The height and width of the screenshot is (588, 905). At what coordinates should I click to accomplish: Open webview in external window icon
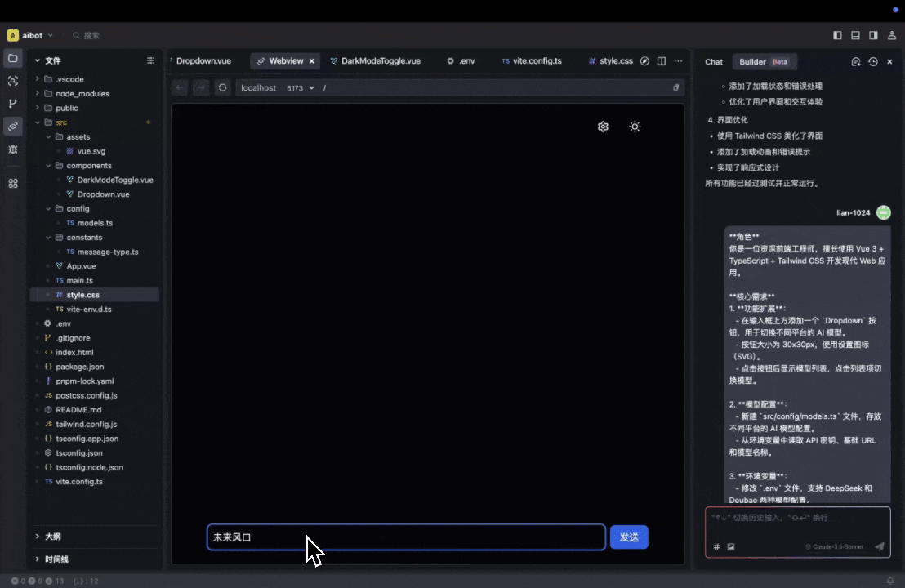pos(675,87)
